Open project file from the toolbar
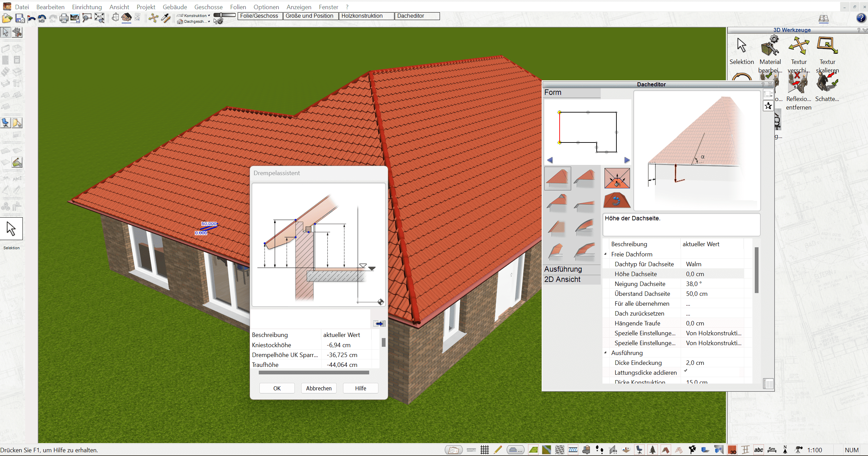This screenshot has height=456, width=868. (7, 18)
